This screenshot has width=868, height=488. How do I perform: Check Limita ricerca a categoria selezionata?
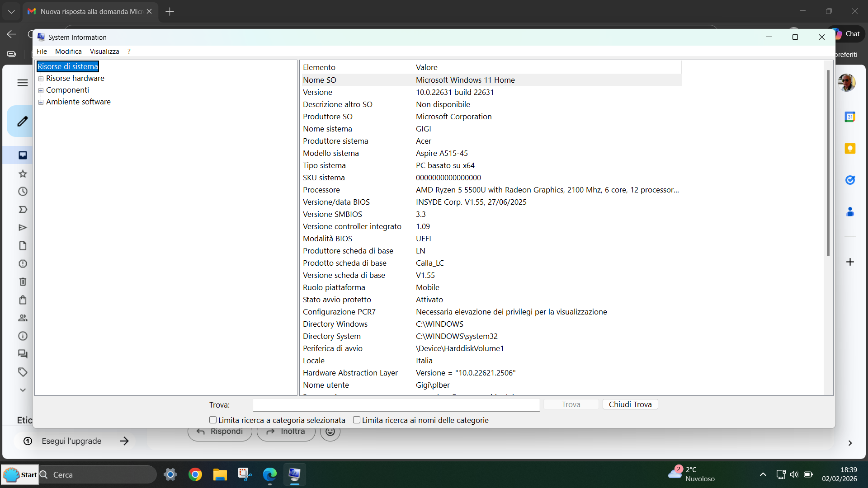tap(213, 420)
